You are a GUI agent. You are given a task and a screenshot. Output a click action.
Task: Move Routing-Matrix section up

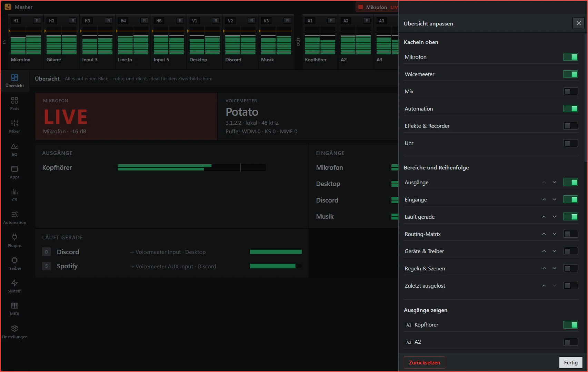[x=544, y=234]
